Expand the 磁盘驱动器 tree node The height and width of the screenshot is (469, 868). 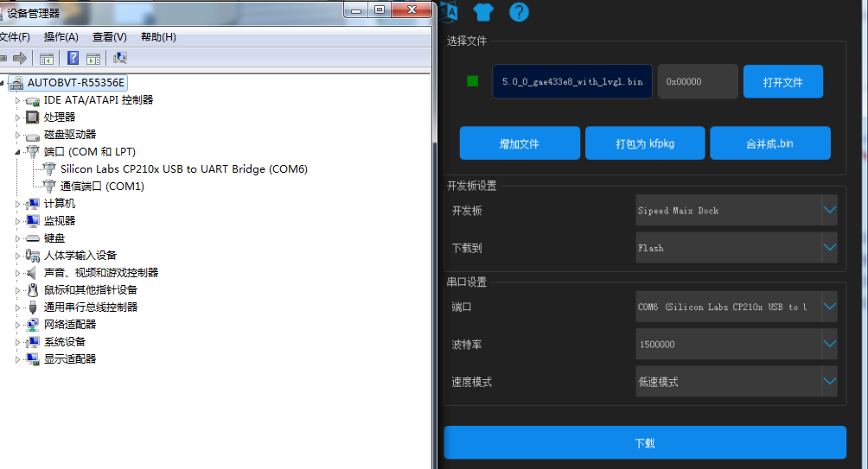tap(17, 135)
